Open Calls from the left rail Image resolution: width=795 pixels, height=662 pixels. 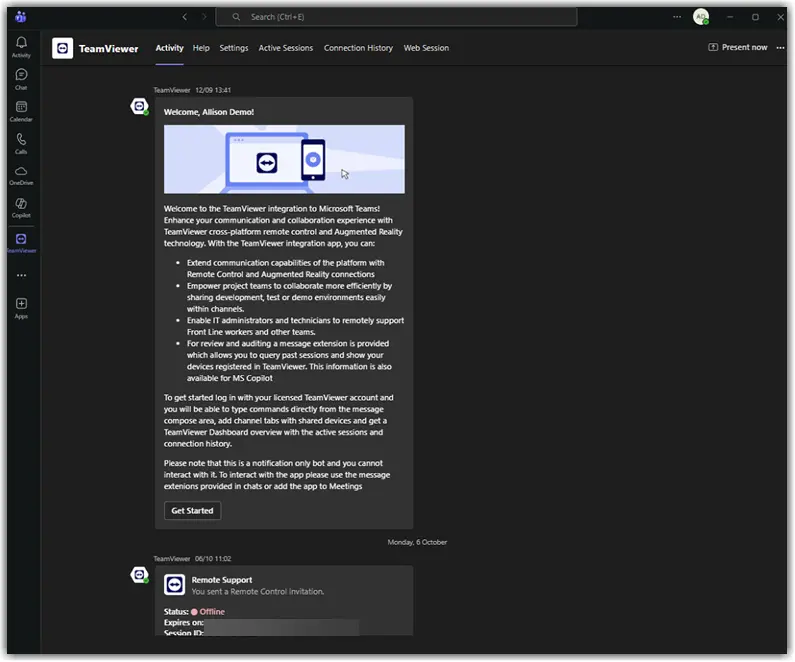(x=21, y=144)
